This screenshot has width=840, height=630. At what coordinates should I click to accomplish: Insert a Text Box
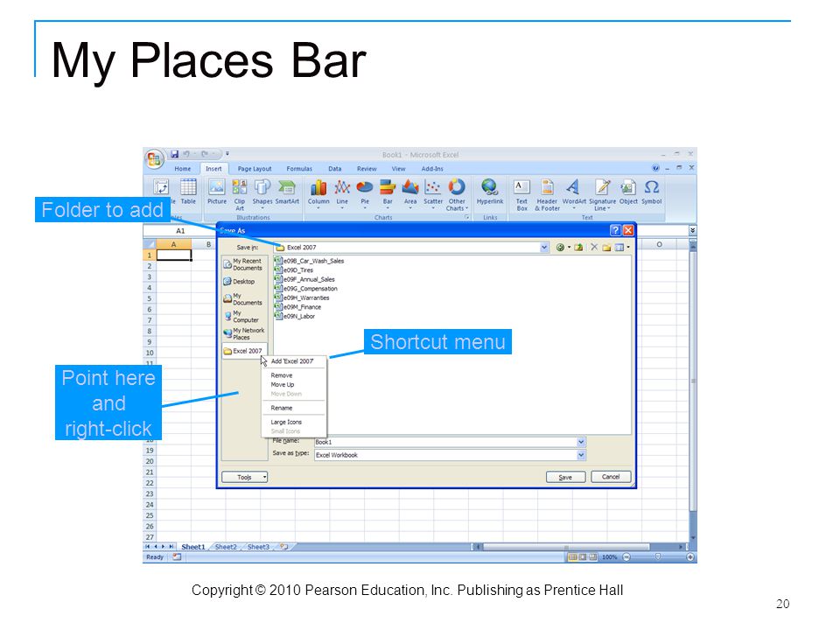(x=521, y=195)
